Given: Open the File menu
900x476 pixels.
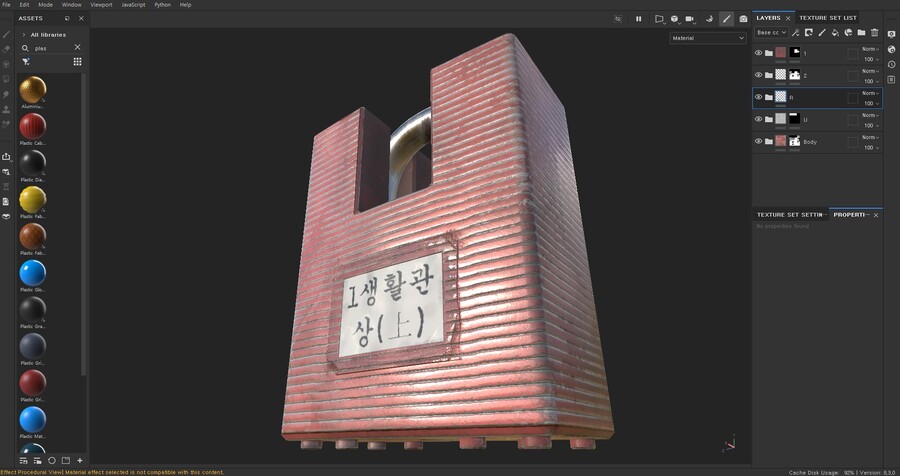Looking at the screenshot, I should tap(6, 5).
